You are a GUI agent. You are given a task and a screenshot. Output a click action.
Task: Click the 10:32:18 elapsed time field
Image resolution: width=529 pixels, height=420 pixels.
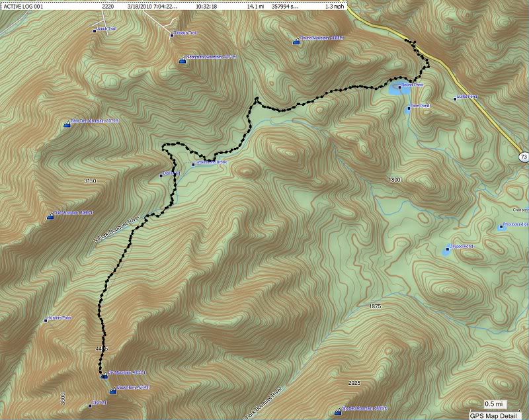(207, 6)
